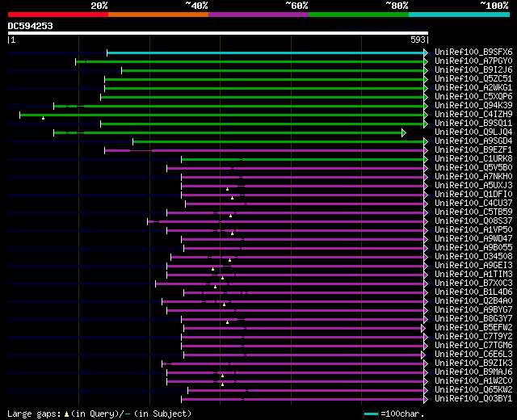This screenshot has height=420, width=517.
Task: Select the UniRef100_C4IZH9 label
Action: (x=473, y=115)
